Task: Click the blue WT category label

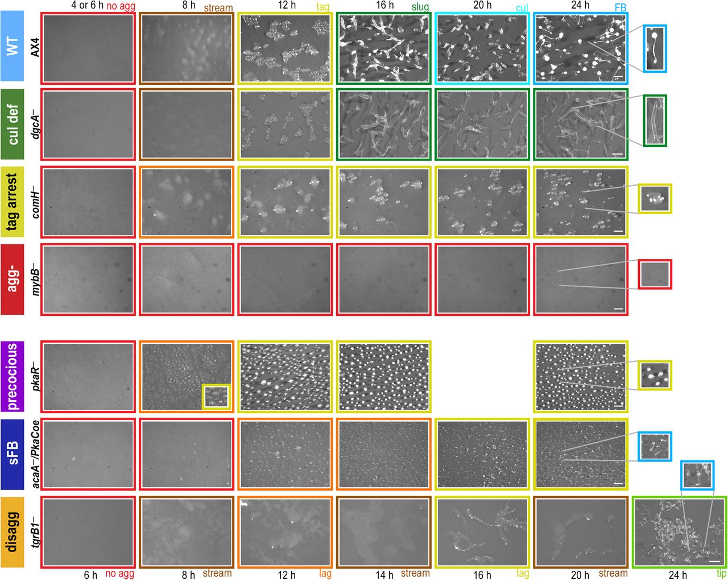Action: coord(13,47)
